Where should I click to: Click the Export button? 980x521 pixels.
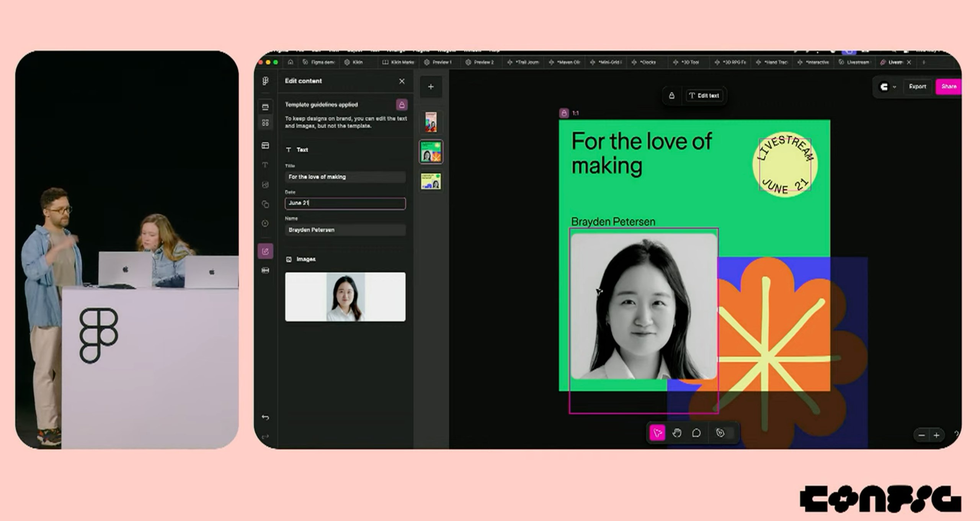pyautogui.click(x=918, y=87)
